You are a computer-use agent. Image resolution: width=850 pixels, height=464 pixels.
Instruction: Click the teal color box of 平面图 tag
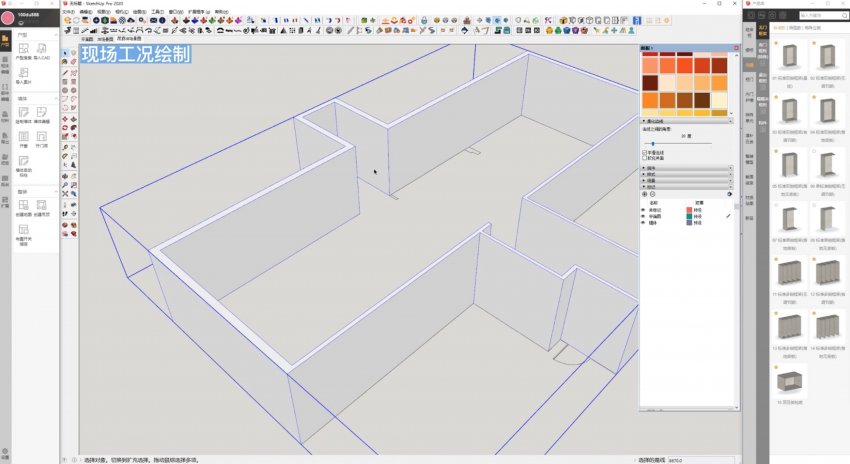[690, 216]
